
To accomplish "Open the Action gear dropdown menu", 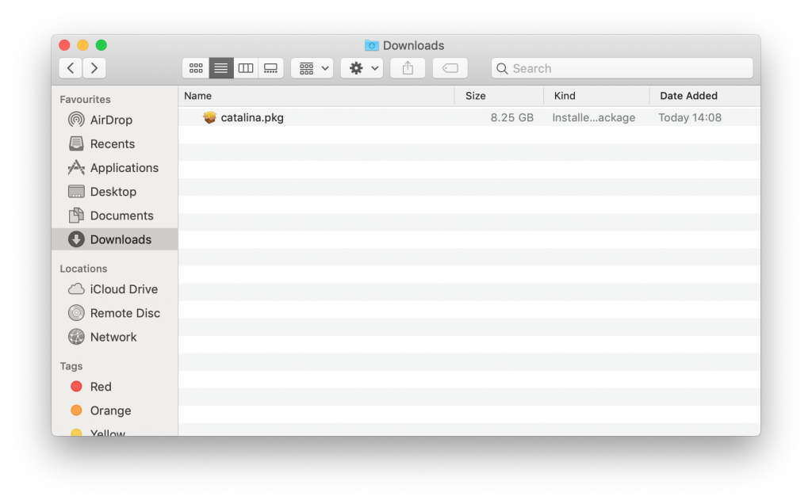I will point(362,68).
